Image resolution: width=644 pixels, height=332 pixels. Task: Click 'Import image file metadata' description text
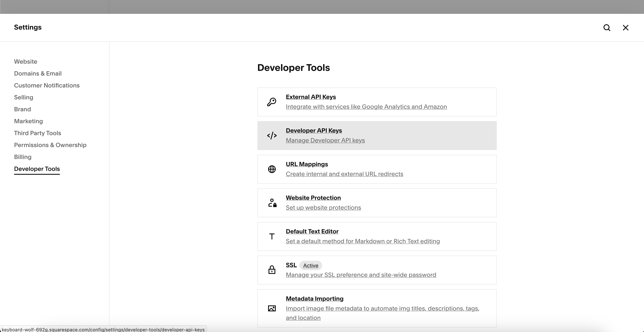click(383, 313)
